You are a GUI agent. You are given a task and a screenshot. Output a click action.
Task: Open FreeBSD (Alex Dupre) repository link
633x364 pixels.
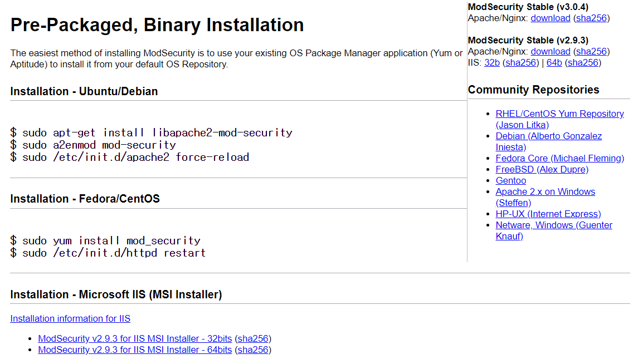(542, 170)
